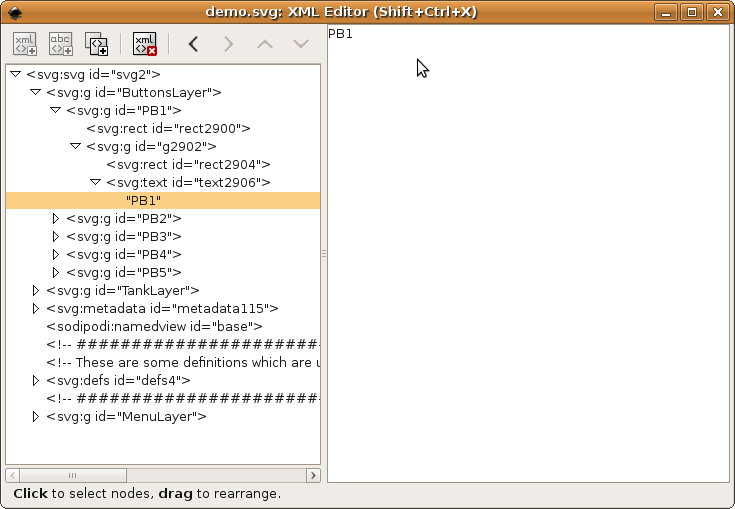The width and height of the screenshot is (735, 509).
Task: Collapse the PB1 group node
Action: click(55, 110)
